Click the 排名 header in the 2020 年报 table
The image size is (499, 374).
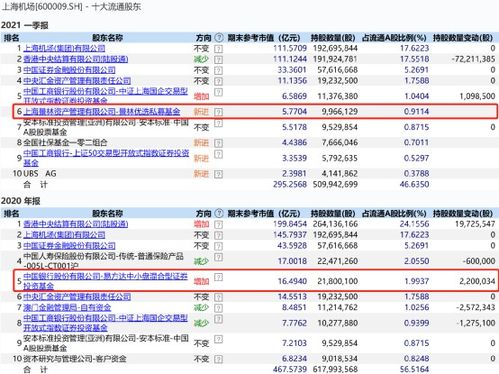[12, 213]
